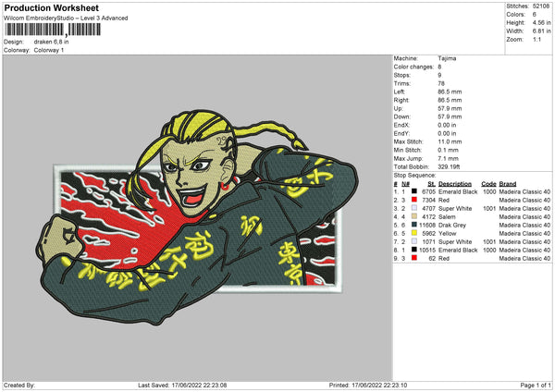
Task: Select the Max Jump value "7.1 mm"
Action: click(448, 158)
